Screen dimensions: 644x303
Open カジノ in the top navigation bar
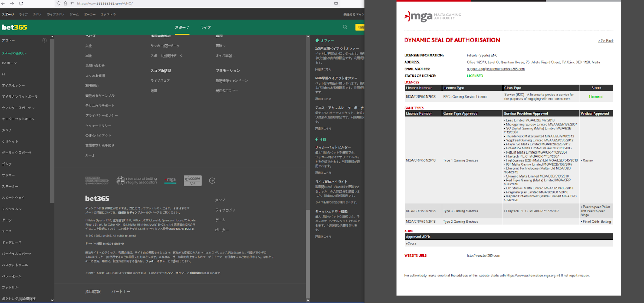37,15
